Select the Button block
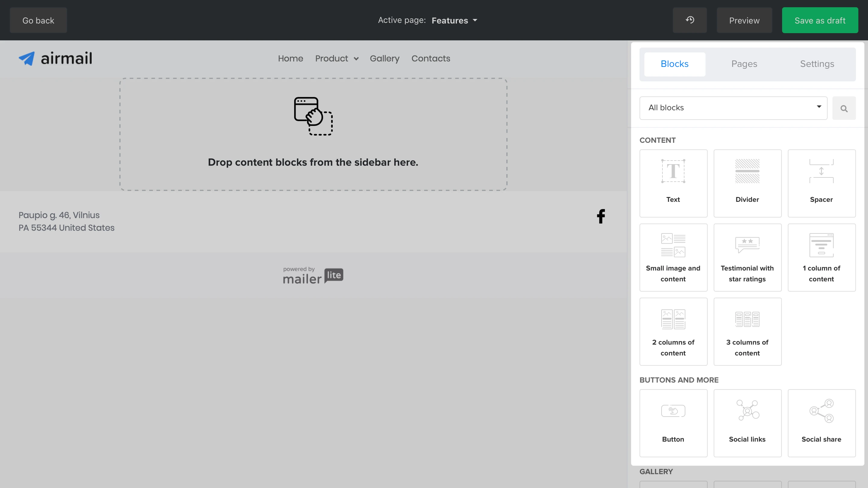Screen dimensions: 868x488 (x=673, y=423)
